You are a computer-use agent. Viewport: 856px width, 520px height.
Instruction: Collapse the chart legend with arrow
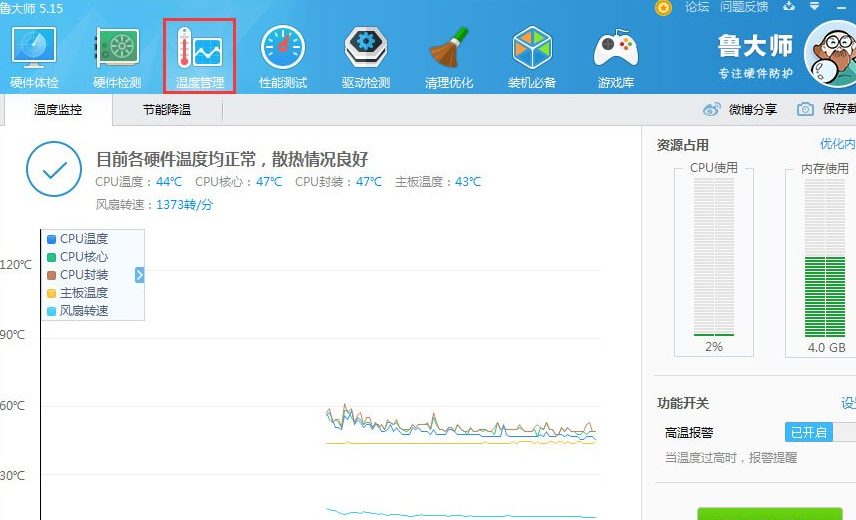tap(139, 275)
